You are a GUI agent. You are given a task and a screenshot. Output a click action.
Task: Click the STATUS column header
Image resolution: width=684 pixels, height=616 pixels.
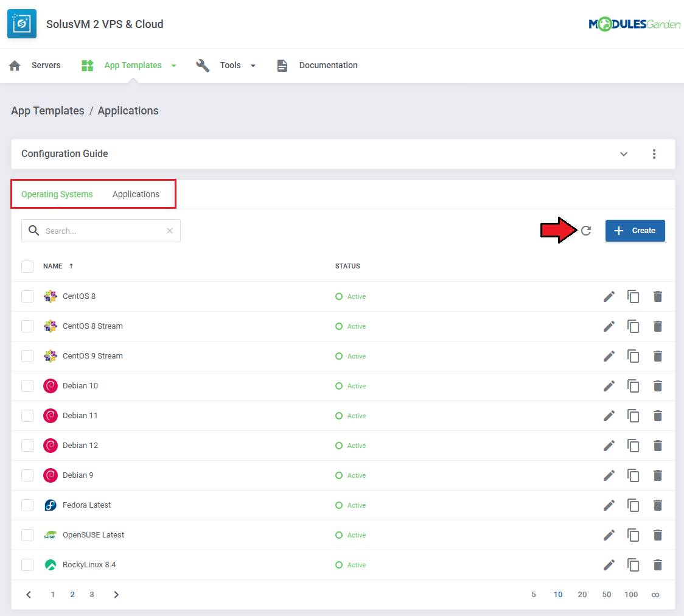pyautogui.click(x=347, y=266)
